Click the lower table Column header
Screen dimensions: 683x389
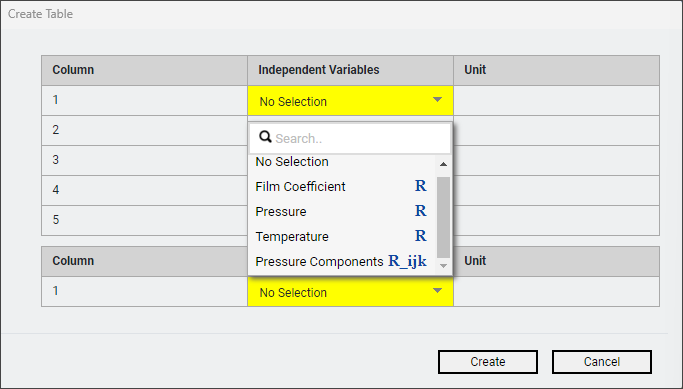coord(144,261)
